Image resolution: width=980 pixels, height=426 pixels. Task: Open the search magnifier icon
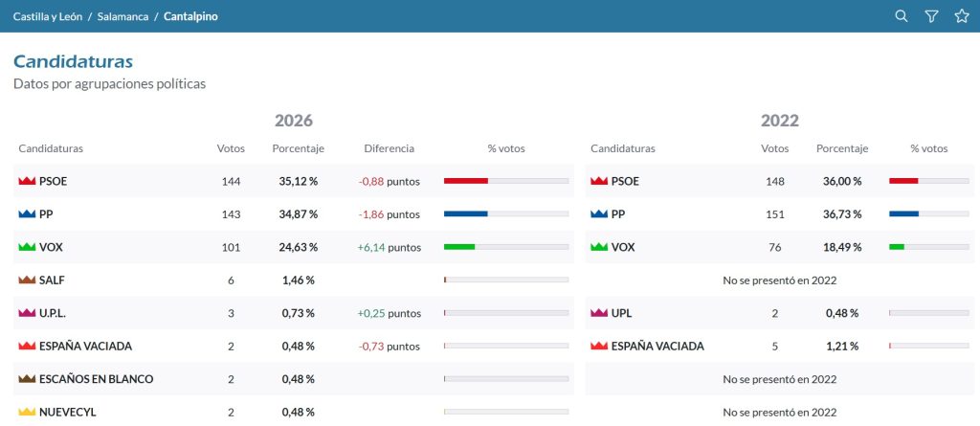[x=902, y=16]
